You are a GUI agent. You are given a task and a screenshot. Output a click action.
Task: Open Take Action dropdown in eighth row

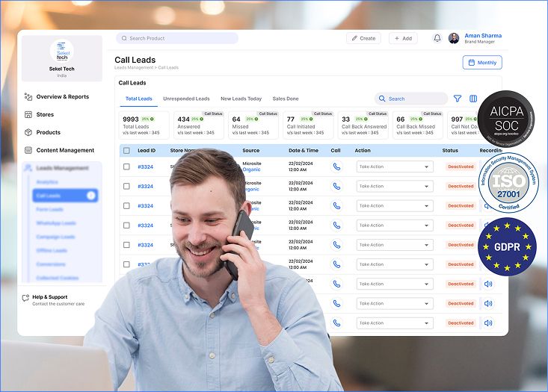[x=395, y=303]
